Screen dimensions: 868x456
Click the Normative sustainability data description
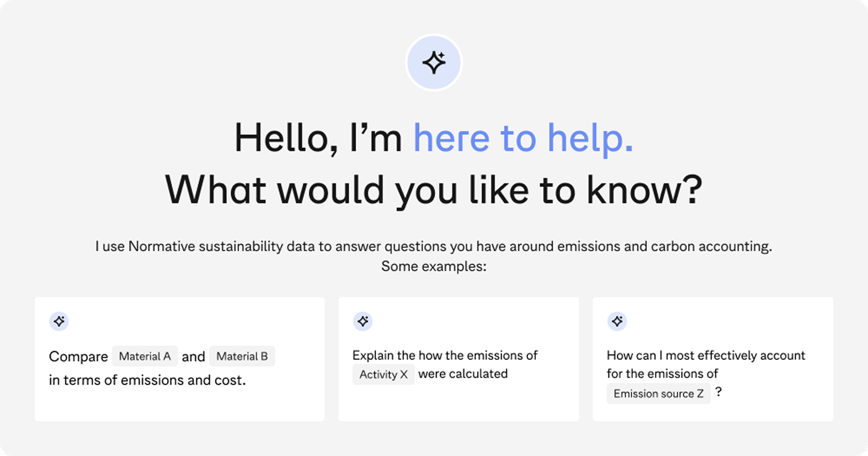tap(434, 247)
